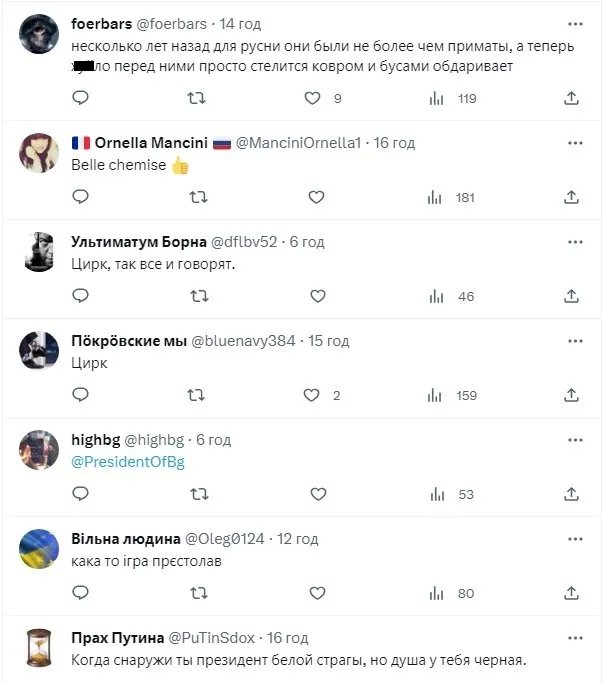
Task: Open view stats showing 80 views
Action: pos(435,593)
